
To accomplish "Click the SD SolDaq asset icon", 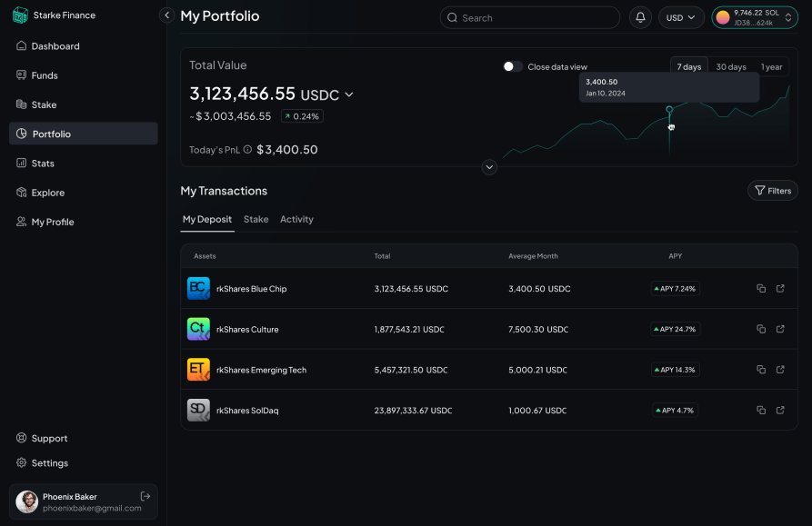I will pyautogui.click(x=198, y=410).
